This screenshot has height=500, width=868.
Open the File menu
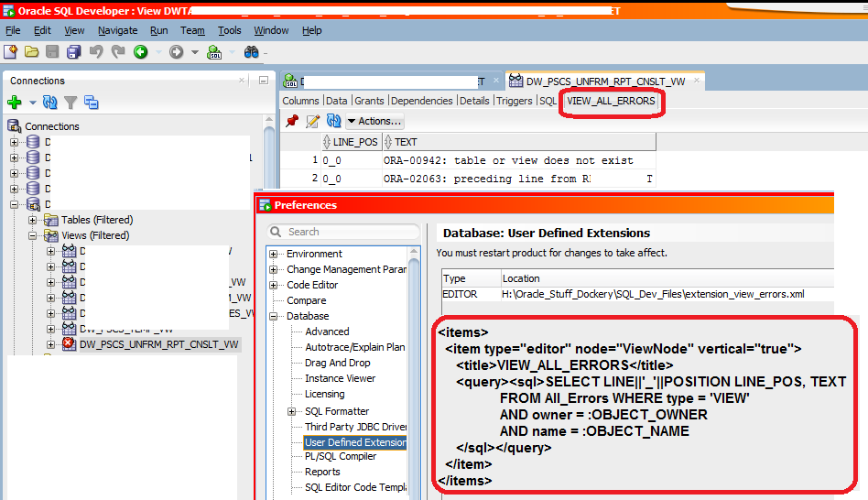point(13,30)
